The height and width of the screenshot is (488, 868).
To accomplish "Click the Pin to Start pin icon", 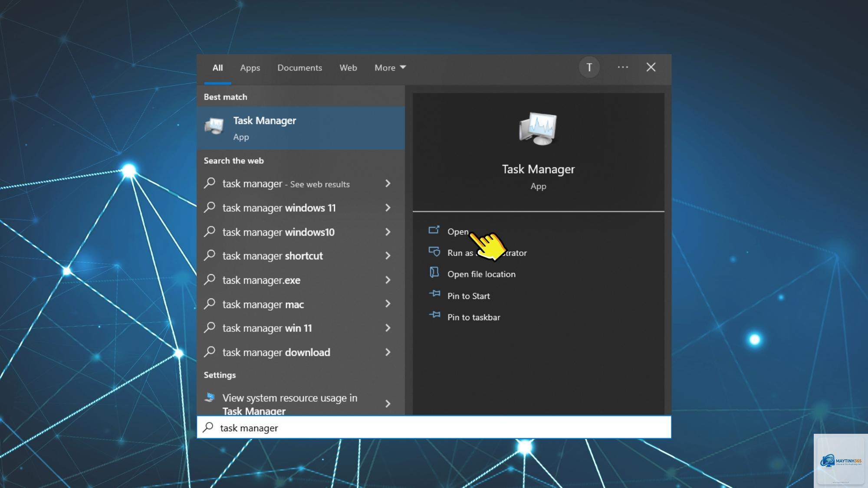I will 434,294.
